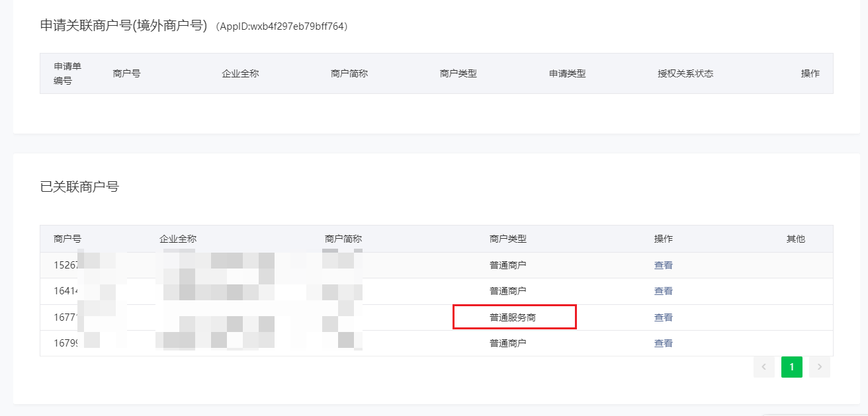The height and width of the screenshot is (416, 868).
Task: Open 查看 details for merchant 1526
Action: coord(663,265)
